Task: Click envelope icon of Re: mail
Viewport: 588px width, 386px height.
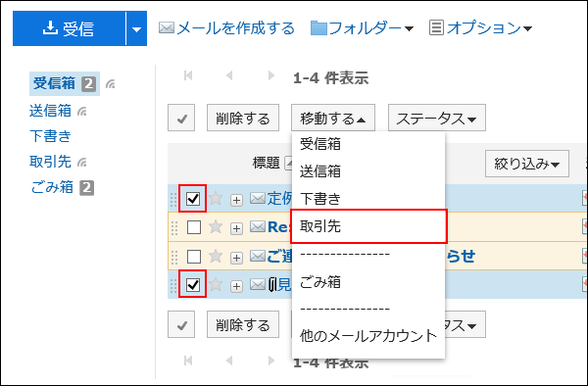Action: [258, 226]
